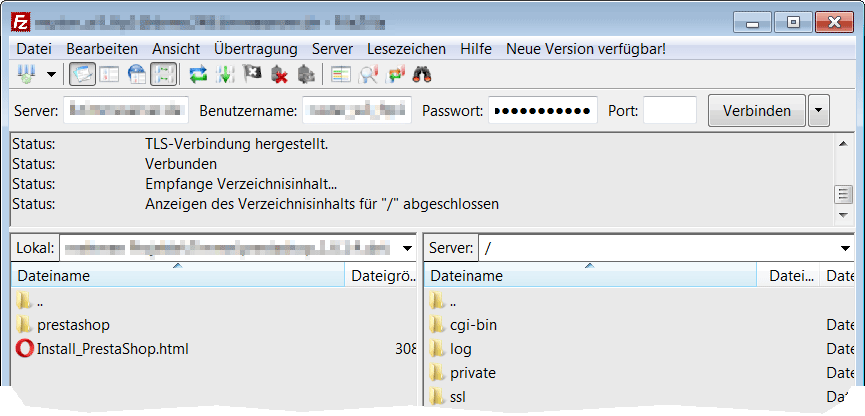Image resolution: width=865 pixels, height=416 pixels.
Task: Open the Bearbeiten menu
Action: [102, 49]
